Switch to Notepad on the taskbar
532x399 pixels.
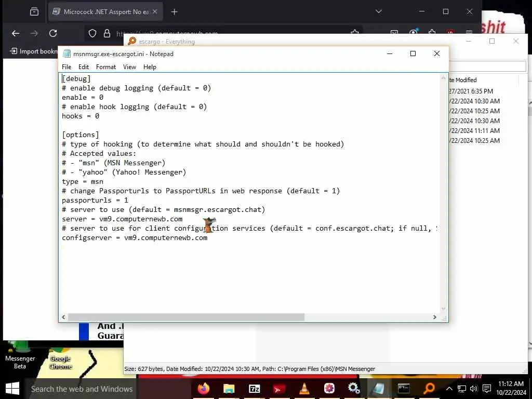(x=379, y=389)
